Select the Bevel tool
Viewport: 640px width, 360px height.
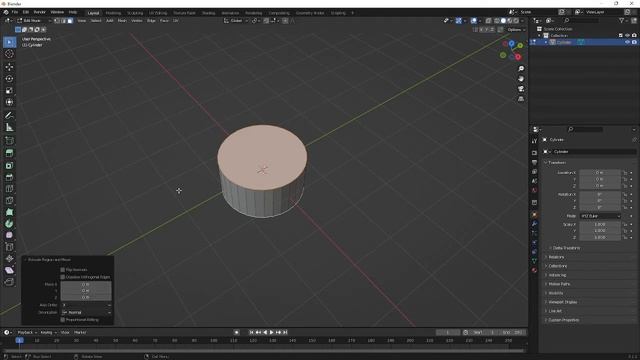point(9,177)
